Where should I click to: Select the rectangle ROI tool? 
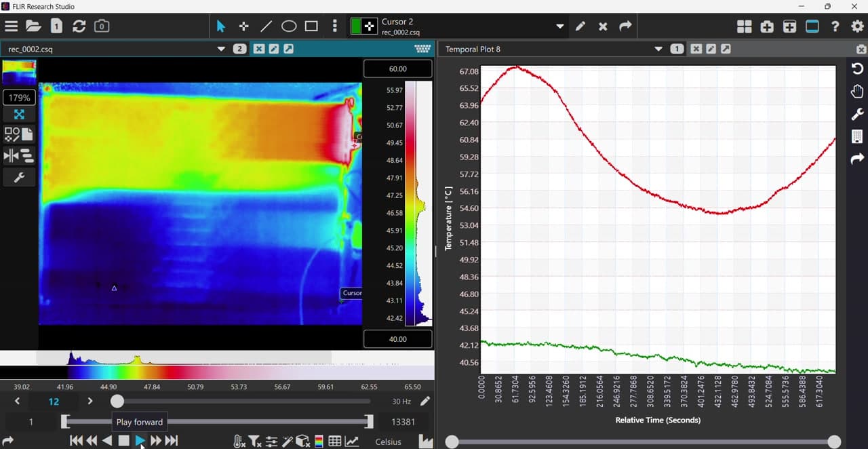[x=311, y=26]
